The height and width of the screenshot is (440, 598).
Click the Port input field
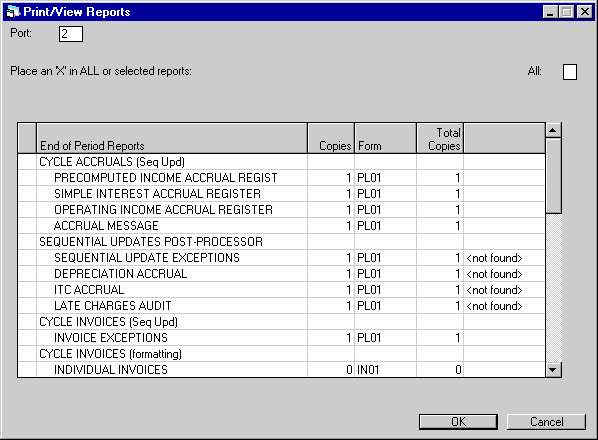click(71, 34)
